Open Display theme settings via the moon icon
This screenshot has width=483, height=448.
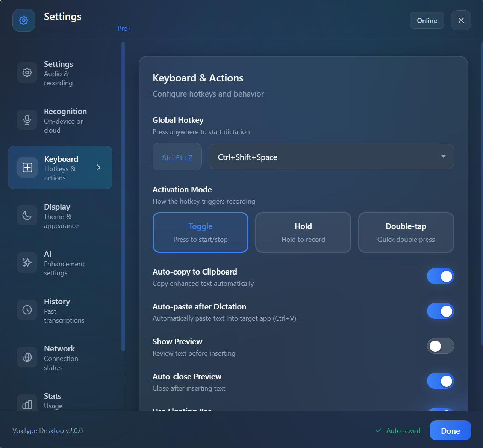coord(27,215)
